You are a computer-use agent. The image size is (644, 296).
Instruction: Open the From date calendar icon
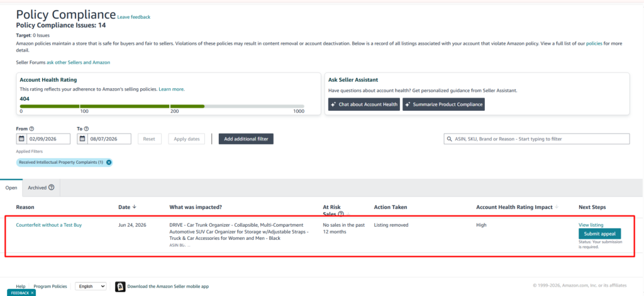tap(22, 139)
